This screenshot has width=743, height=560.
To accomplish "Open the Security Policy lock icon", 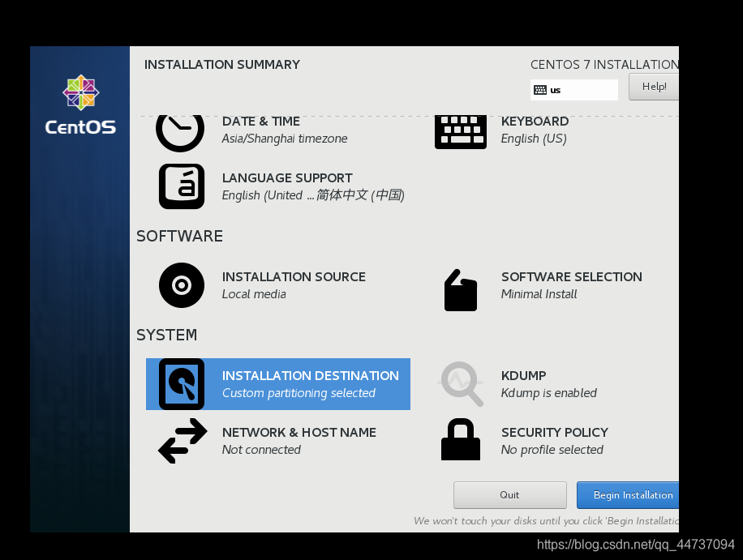I will [x=461, y=439].
